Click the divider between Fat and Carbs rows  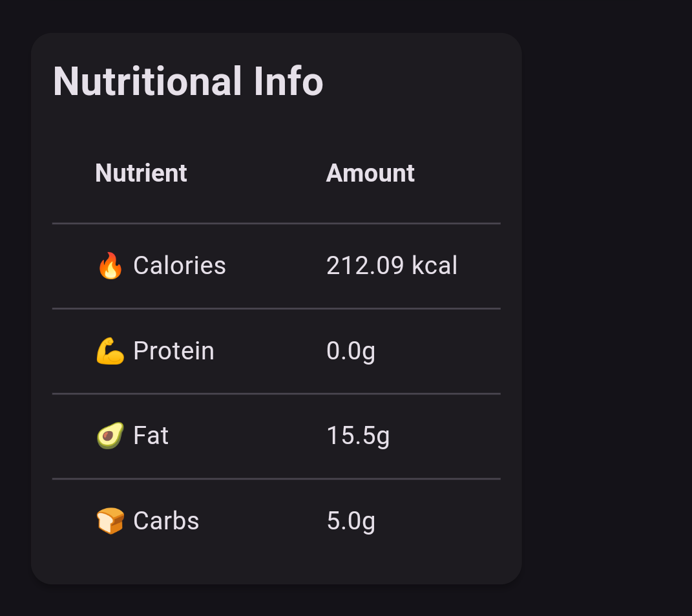277,479
